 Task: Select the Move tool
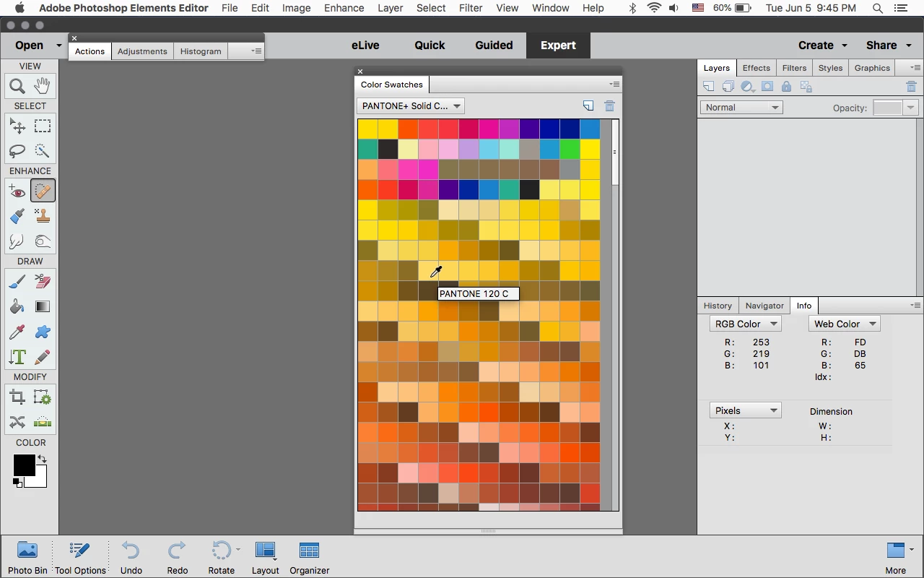(x=17, y=126)
